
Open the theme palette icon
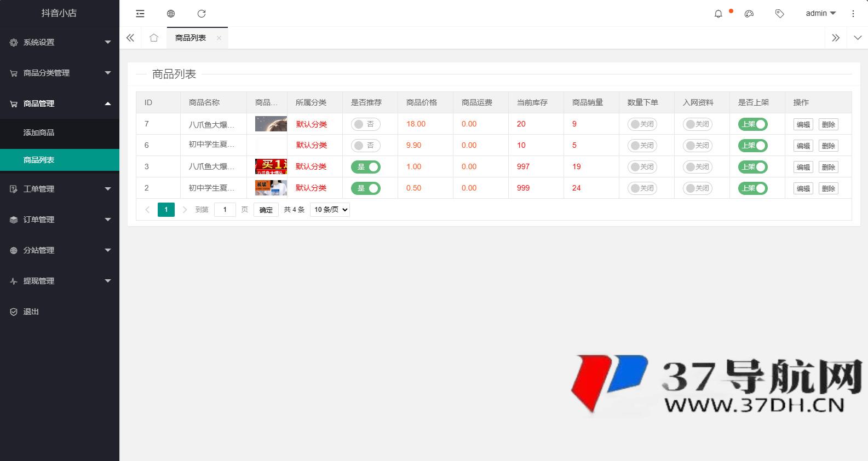pyautogui.click(x=749, y=14)
